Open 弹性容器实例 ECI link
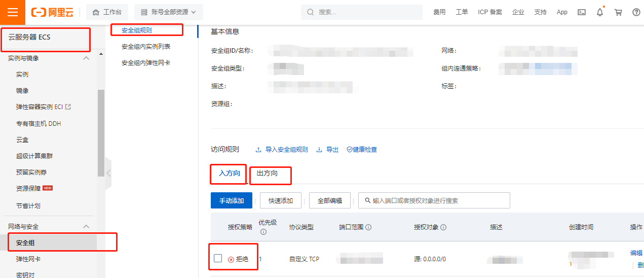 [x=40, y=107]
